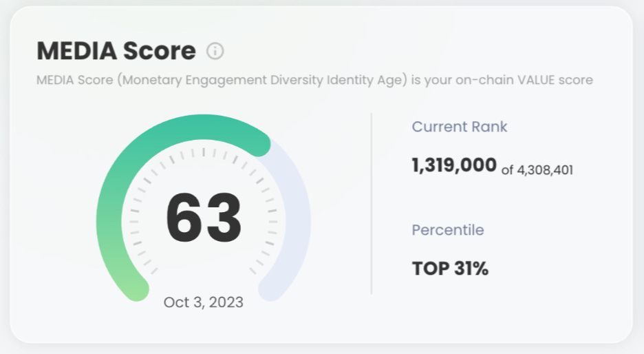Click the TOP 31% value
Screen dimensions: 644x354
tap(450, 269)
